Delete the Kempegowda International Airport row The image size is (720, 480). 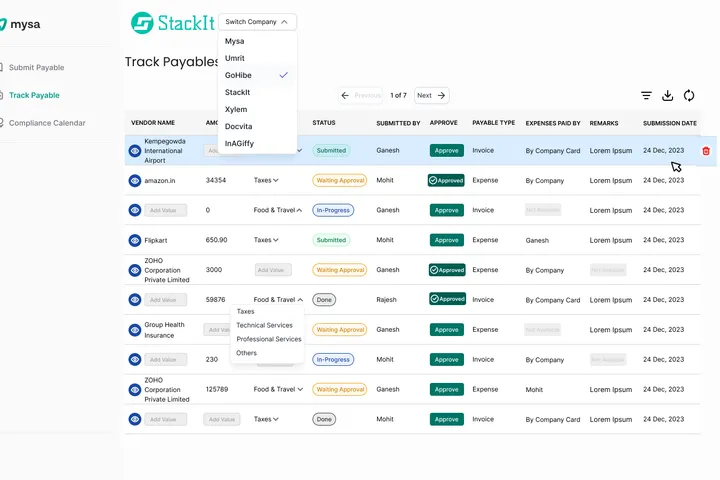point(706,151)
